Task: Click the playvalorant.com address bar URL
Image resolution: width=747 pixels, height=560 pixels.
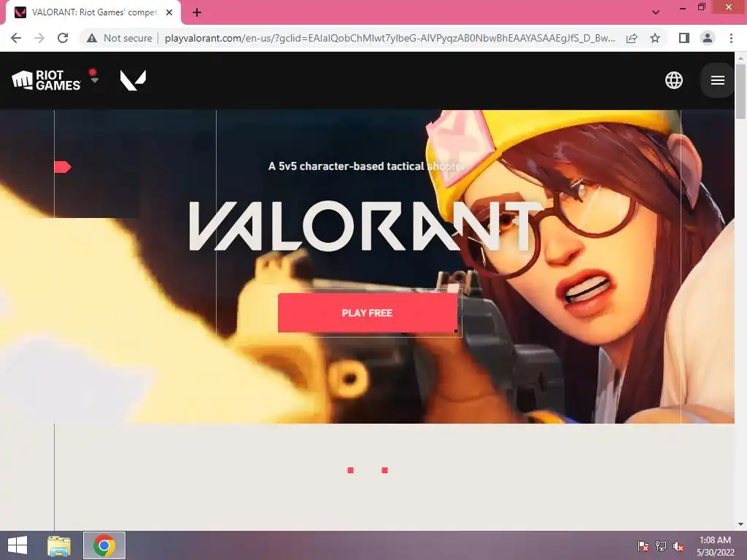Action: (x=390, y=38)
